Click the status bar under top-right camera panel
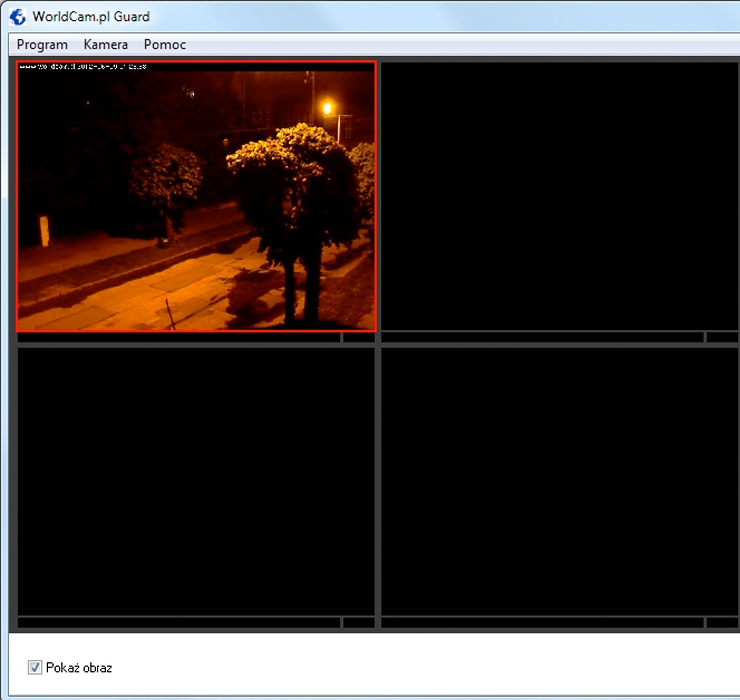 tap(542, 338)
